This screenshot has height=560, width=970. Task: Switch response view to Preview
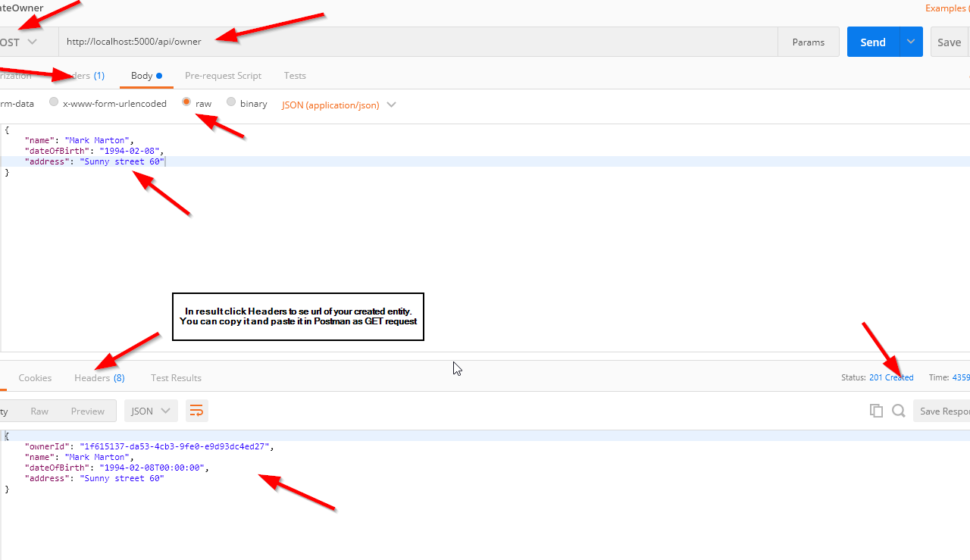[x=88, y=411]
